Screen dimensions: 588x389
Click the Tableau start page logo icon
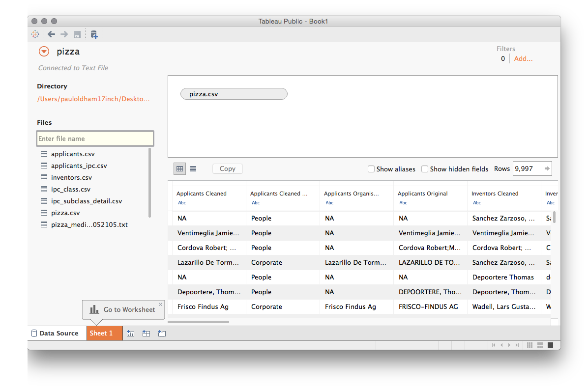35,34
